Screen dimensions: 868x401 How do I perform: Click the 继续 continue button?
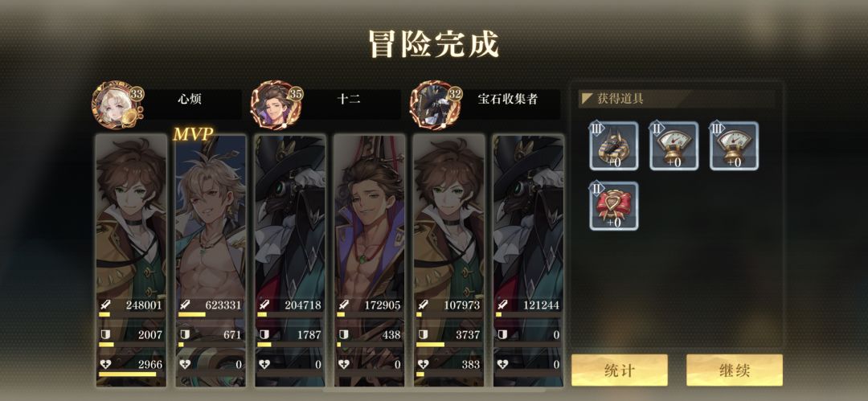pos(735,370)
